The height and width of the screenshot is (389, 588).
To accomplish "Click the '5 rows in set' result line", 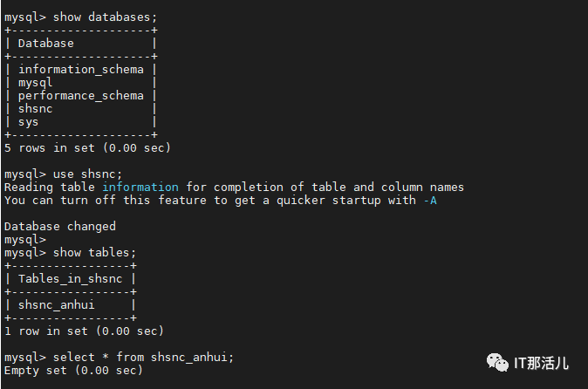I will pyautogui.click(x=88, y=148).
